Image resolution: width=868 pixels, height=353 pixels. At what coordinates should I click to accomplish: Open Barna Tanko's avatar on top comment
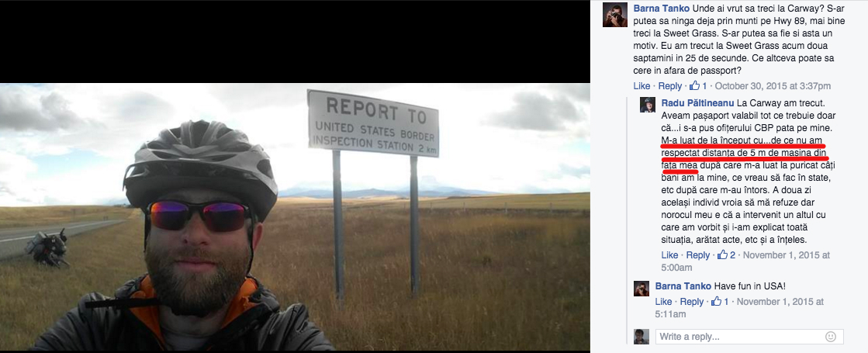pyautogui.click(x=615, y=15)
